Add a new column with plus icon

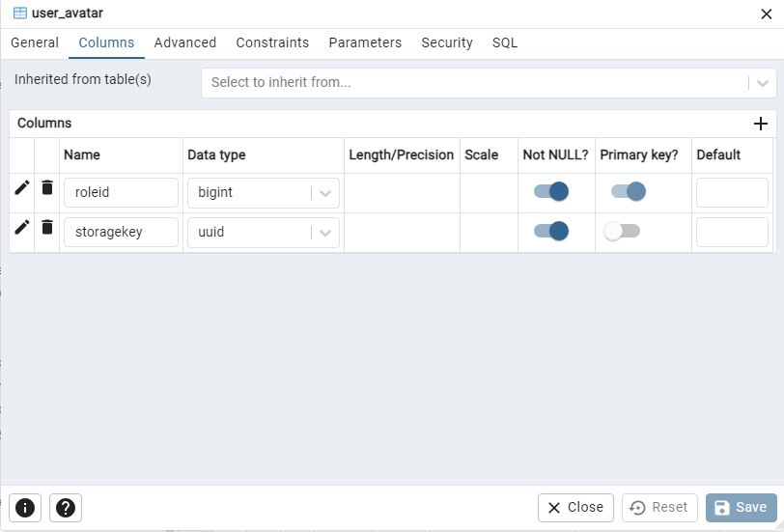(761, 124)
